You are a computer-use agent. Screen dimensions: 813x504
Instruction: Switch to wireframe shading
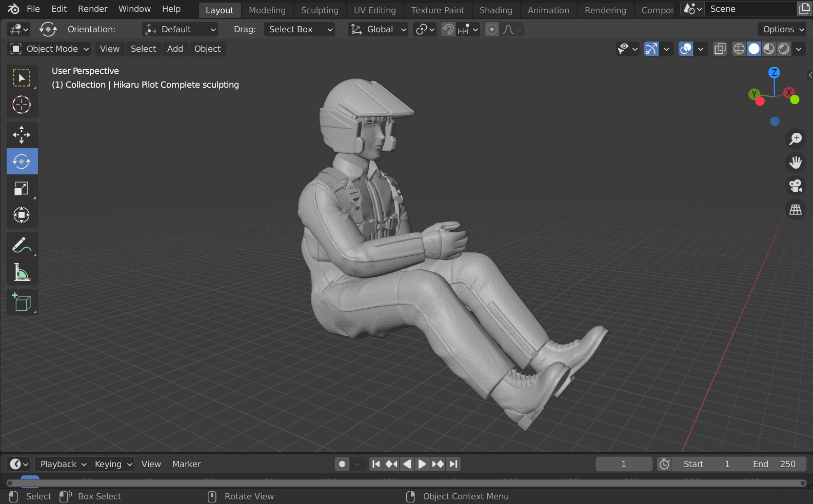tap(739, 49)
